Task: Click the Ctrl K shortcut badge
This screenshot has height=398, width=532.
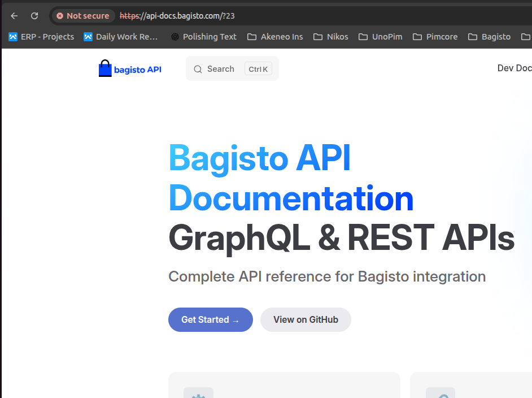Action: [x=258, y=69]
